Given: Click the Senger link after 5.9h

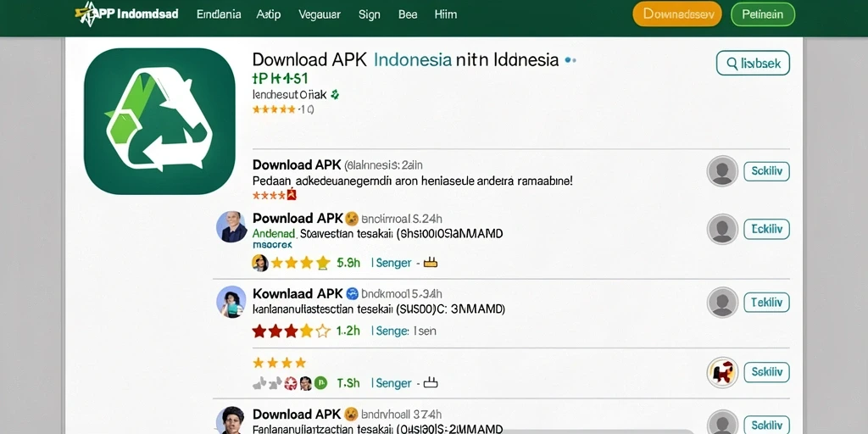Looking at the screenshot, I should pos(393,263).
